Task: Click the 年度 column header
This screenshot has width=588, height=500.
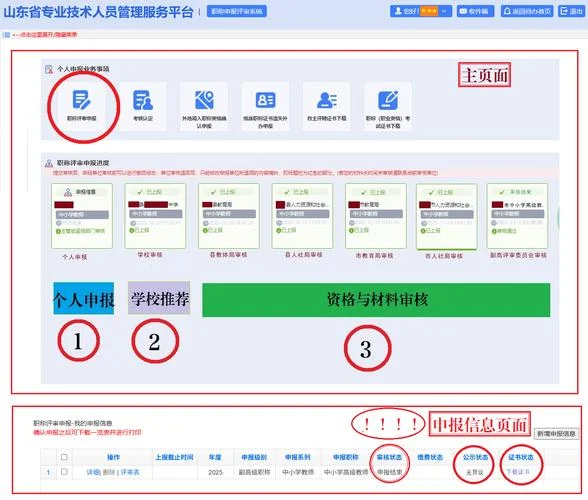Action: pyautogui.click(x=215, y=457)
